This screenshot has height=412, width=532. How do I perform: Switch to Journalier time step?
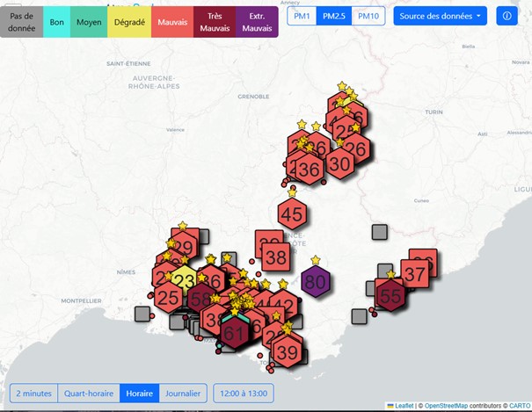pos(183,394)
